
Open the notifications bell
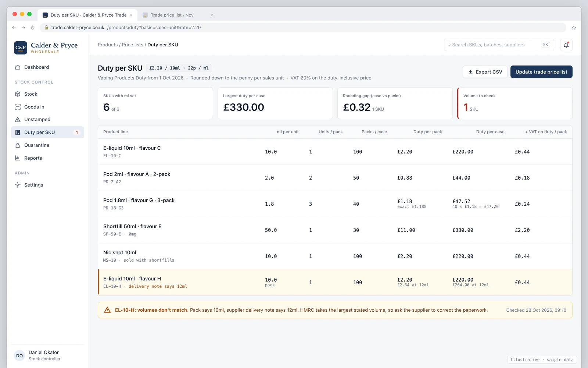tap(566, 45)
